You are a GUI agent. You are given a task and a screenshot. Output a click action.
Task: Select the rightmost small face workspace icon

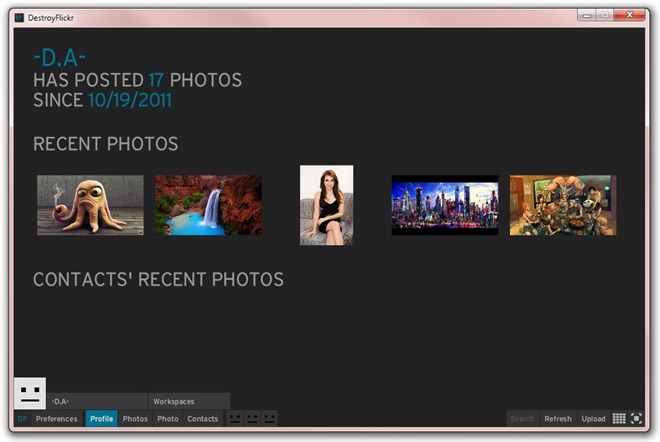(x=269, y=418)
